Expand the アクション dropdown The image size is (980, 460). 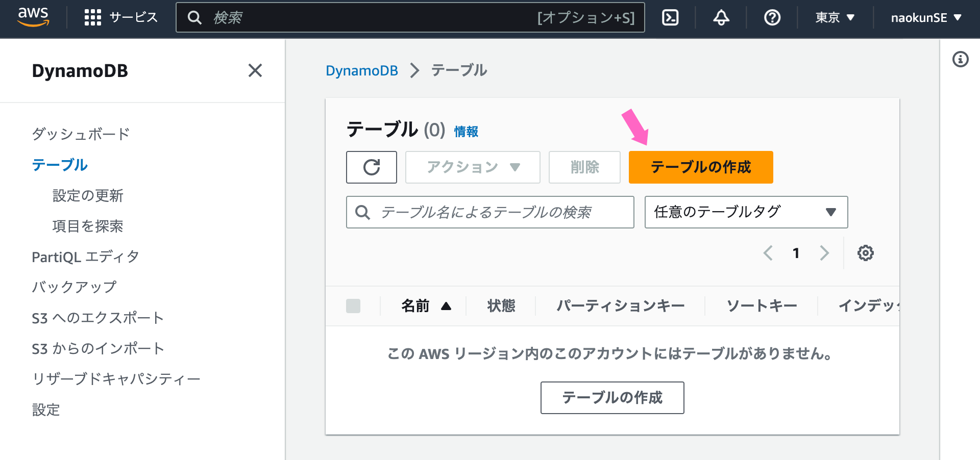[x=473, y=167]
